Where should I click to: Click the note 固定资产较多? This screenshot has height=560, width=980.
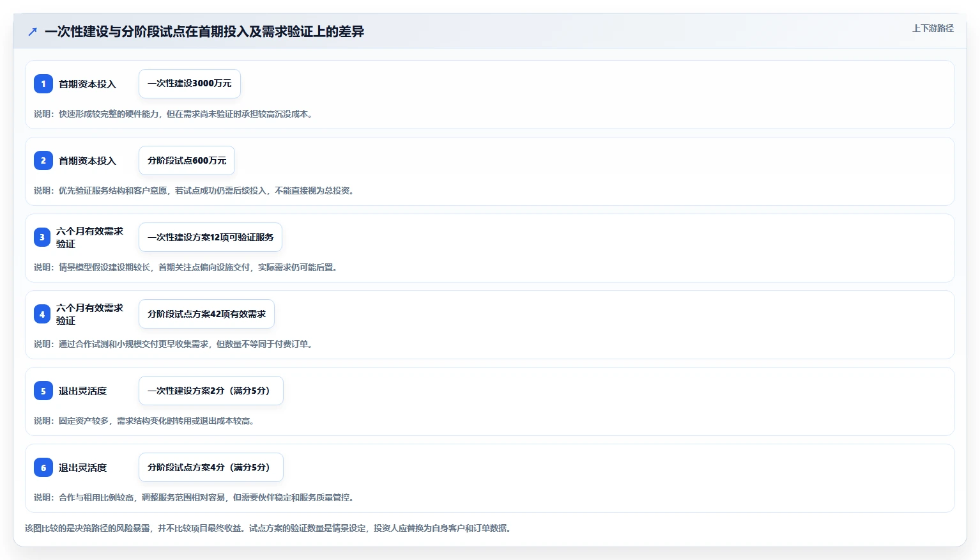(x=144, y=421)
